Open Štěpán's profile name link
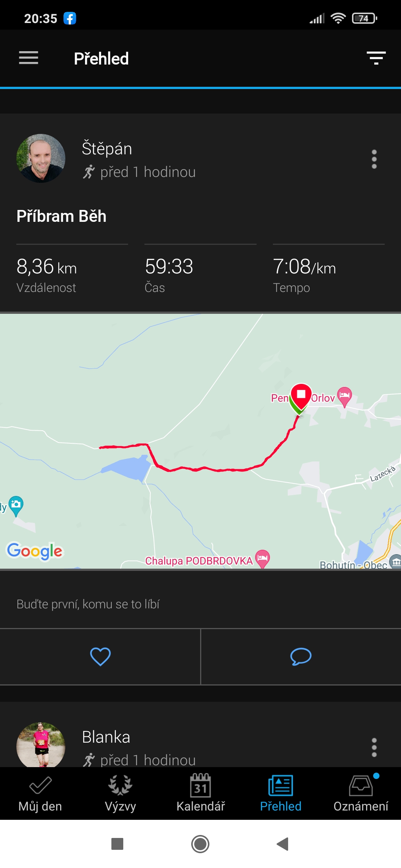The image size is (401, 868). [x=107, y=148]
